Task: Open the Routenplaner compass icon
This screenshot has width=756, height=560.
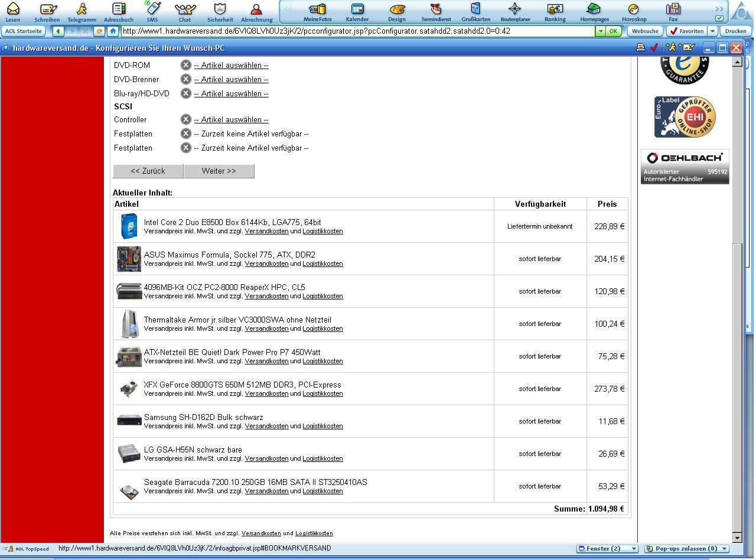Action: pos(515,11)
